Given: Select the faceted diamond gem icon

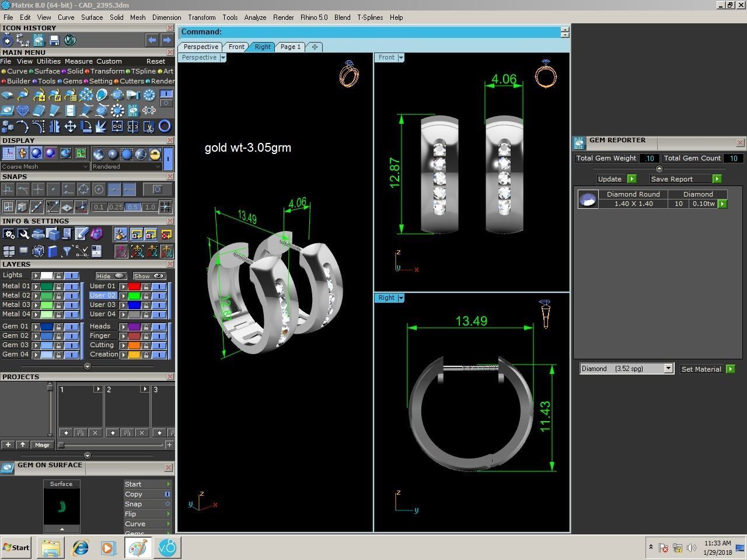Looking at the screenshot, I should [x=23, y=110].
